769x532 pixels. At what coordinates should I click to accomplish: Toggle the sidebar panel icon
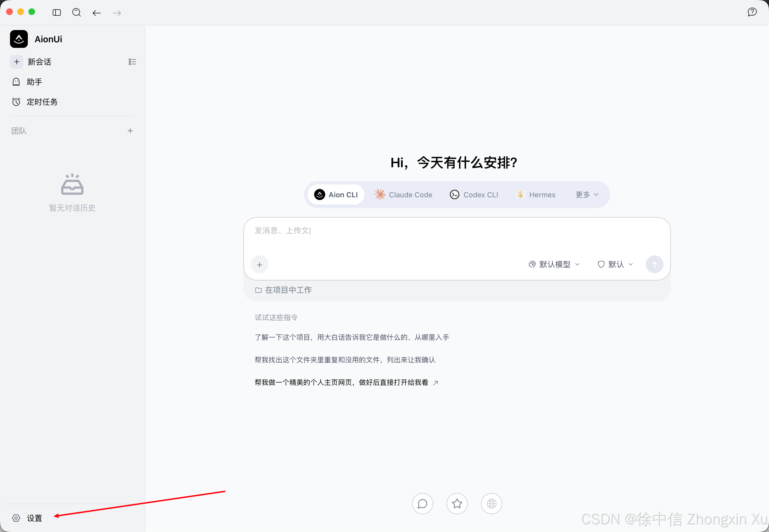pos(57,13)
